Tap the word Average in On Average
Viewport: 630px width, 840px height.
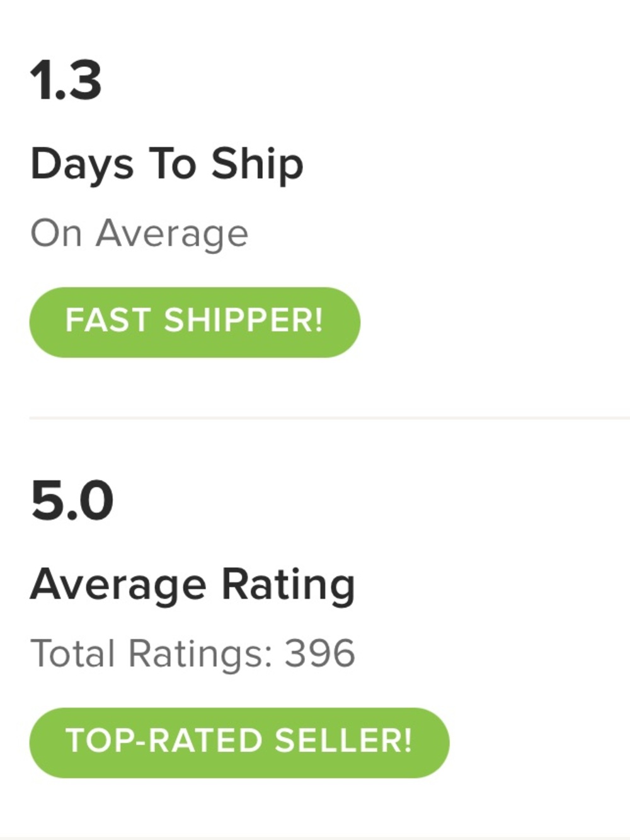172,233
